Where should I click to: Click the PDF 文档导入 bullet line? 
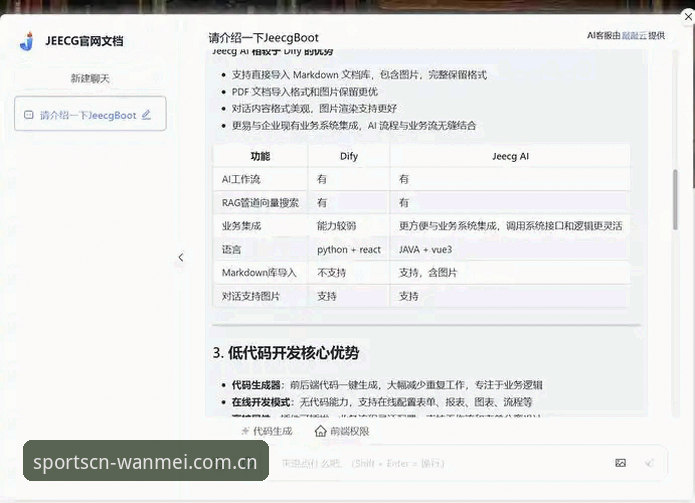[x=305, y=92]
